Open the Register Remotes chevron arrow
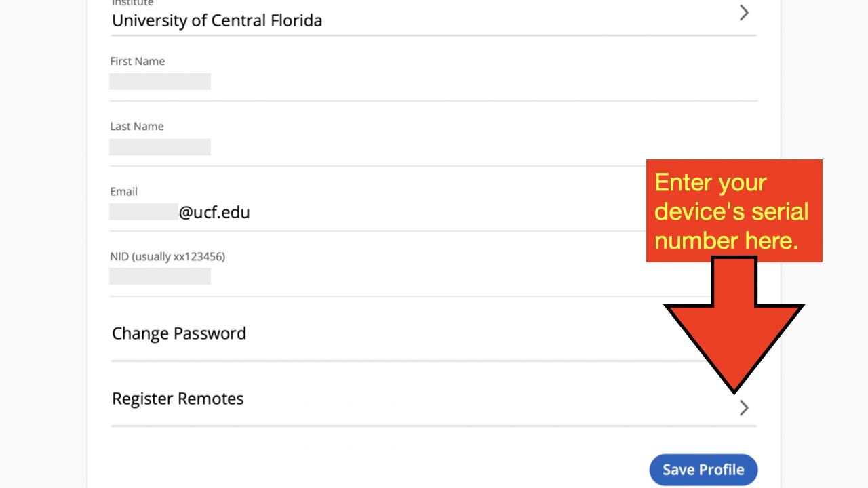This screenshot has width=868, height=488. coord(744,407)
